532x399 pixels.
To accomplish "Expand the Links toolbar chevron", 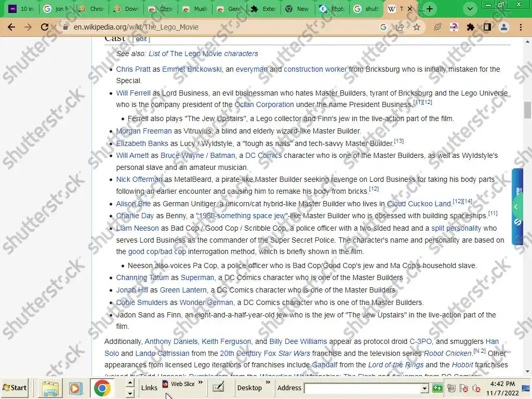I will [201, 382].
